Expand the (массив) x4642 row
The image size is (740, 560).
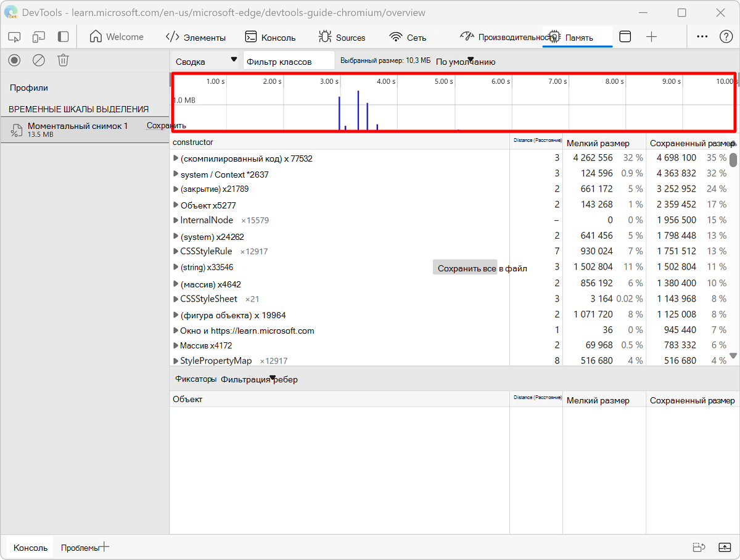click(176, 284)
